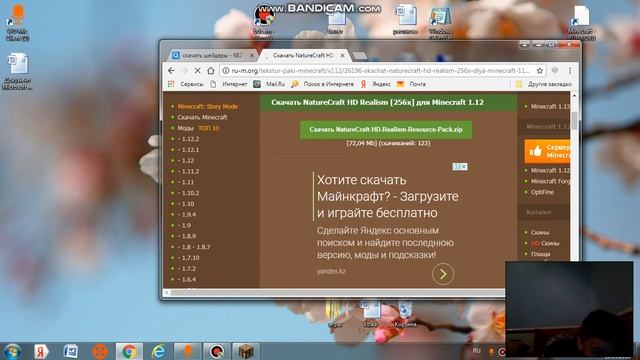The height and width of the screenshot is (360, 640).
Task: Open the 'Другие закладки' bookmarks folder
Action: click(x=543, y=84)
